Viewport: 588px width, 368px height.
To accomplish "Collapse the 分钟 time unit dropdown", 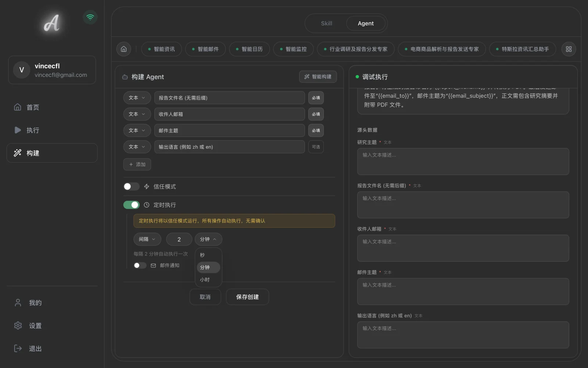I will tap(208, 239).
